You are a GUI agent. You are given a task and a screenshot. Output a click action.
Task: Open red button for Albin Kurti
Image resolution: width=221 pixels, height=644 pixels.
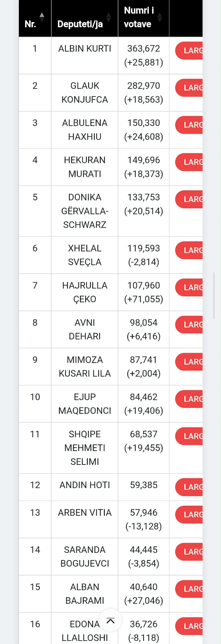point(189,51)
